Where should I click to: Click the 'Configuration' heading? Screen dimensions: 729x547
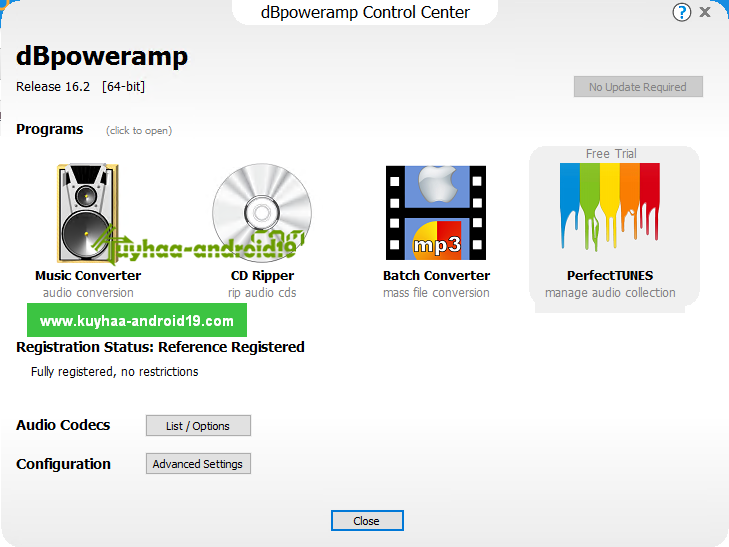pyautogui.click(x=63, y=464)
